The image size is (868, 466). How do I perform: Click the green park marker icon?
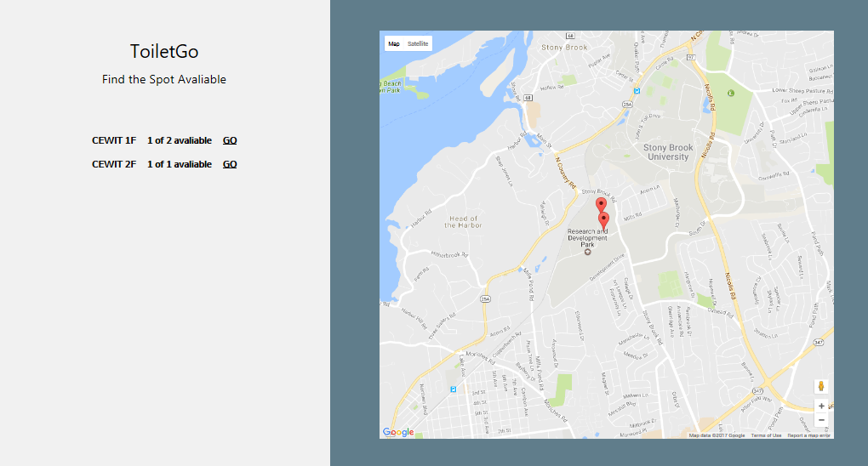[x=731, y=93]
